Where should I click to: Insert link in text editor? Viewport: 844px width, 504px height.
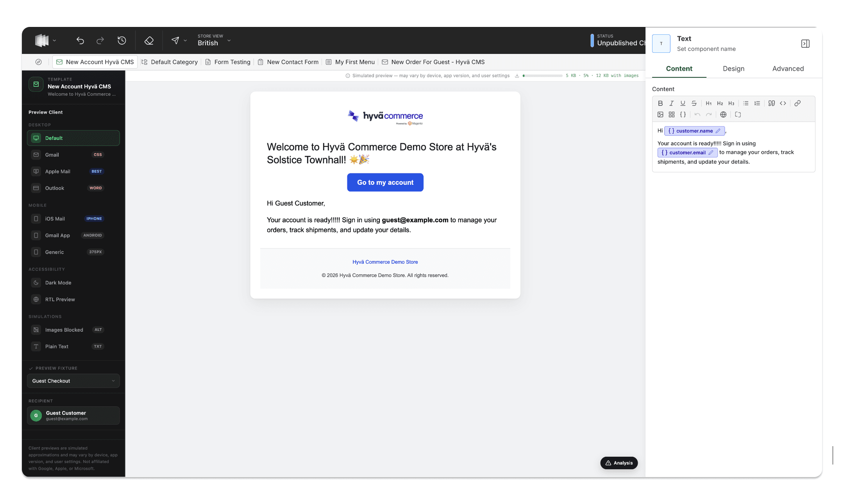click(798, 103)
